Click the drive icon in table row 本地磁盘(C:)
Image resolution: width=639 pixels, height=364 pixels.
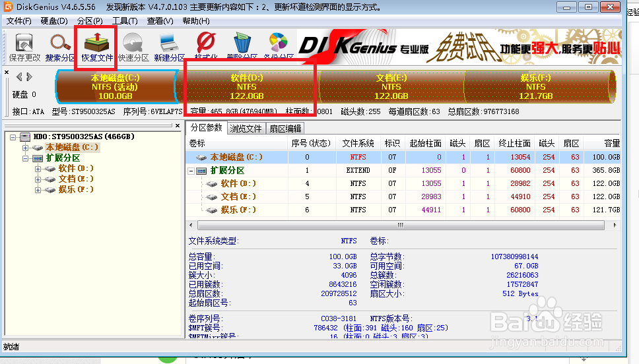click(x=201, y=157)
